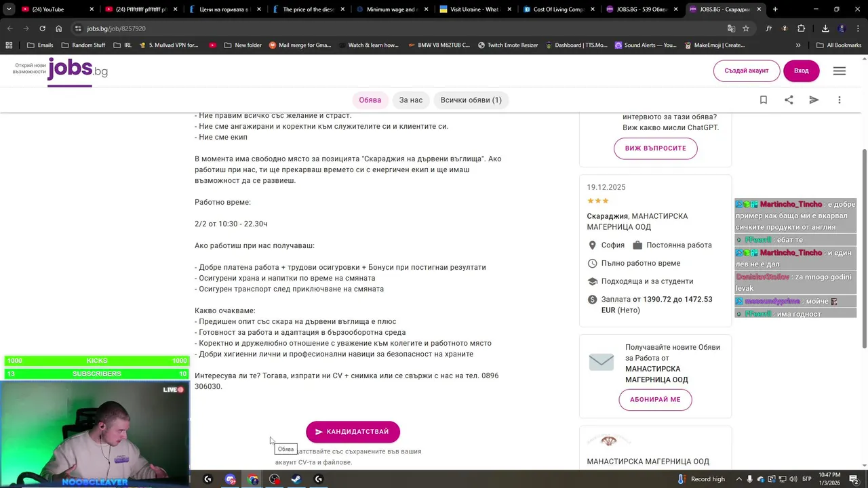Open the IRL bookmark folder
868x488 pixels.
[x=122, y=45]
